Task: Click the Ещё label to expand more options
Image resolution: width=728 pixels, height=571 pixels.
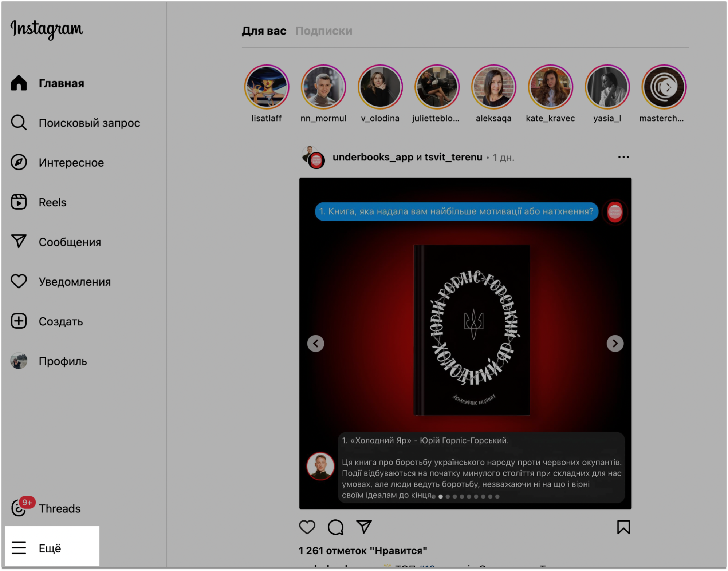Action: click(x=50, y=548)
